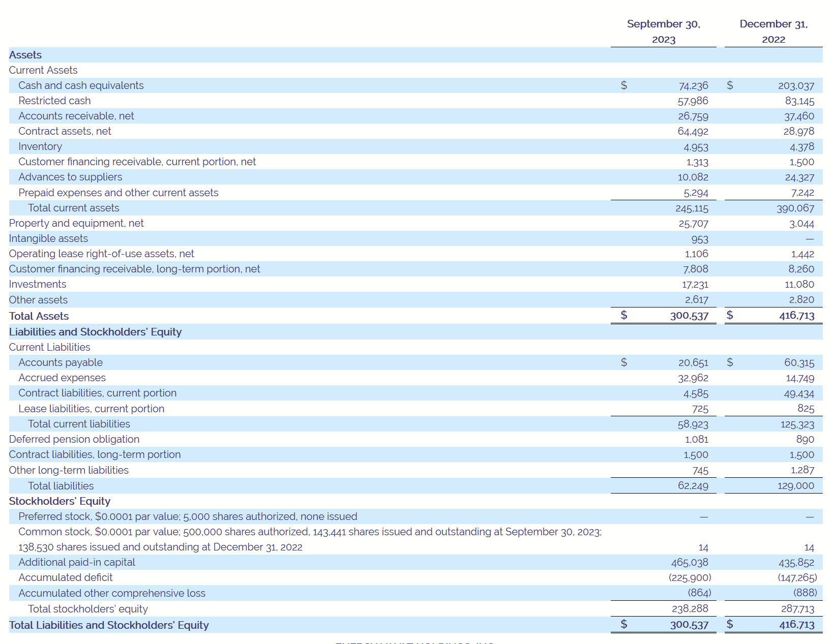Select the Restricted cash value 57,986
The width and height of the screenshot is (834, 644).
tap(693, 101)
